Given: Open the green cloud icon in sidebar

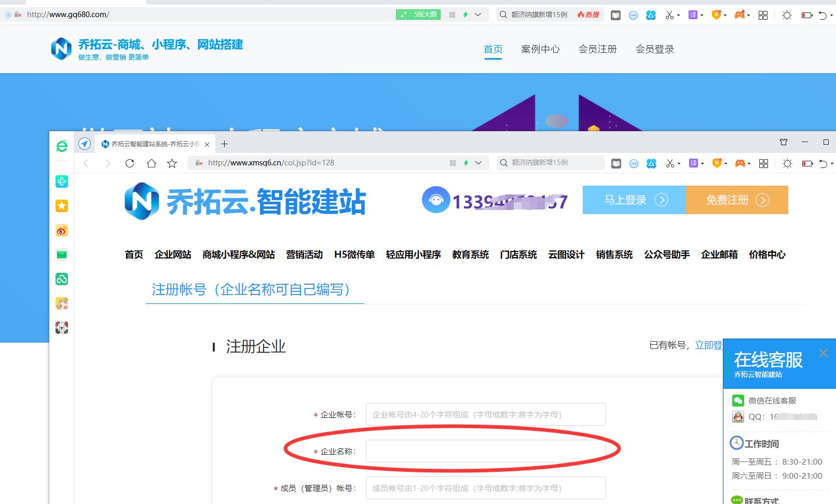Looking at the screenshot, I should (62, 279).
